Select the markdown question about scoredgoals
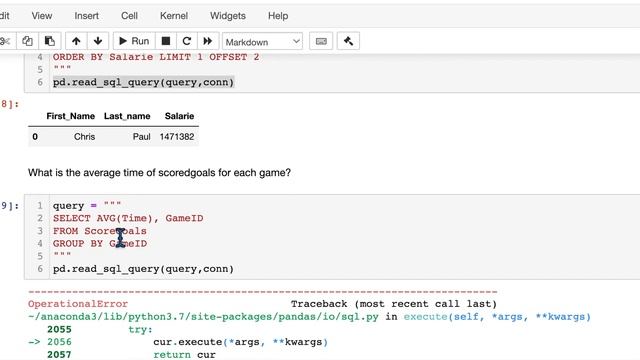This screenshot has height=360, width=640. 159,173
